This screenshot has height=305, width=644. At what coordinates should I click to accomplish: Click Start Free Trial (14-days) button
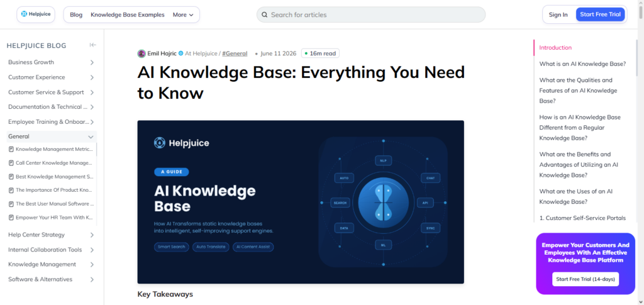pos(586,279)
